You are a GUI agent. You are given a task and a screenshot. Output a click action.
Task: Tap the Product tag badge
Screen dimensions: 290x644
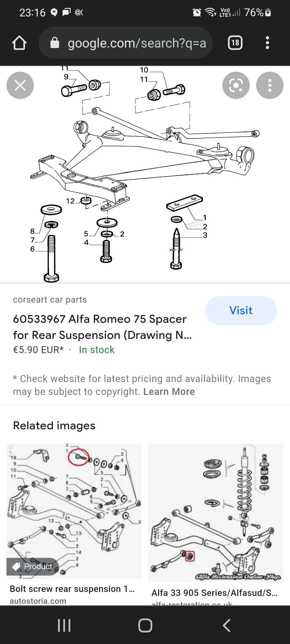tap(32, 566)
